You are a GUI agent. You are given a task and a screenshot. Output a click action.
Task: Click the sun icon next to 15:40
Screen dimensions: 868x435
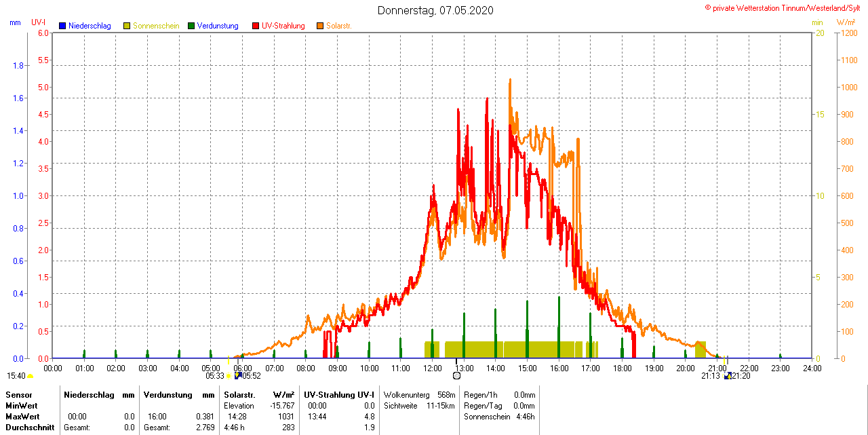(x=31, y=376)
